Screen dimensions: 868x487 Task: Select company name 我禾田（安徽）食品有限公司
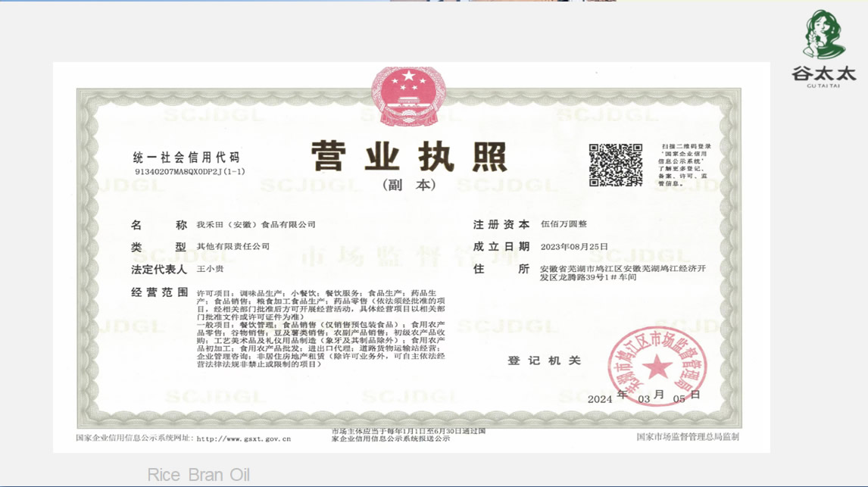click(x=256, y=225)
